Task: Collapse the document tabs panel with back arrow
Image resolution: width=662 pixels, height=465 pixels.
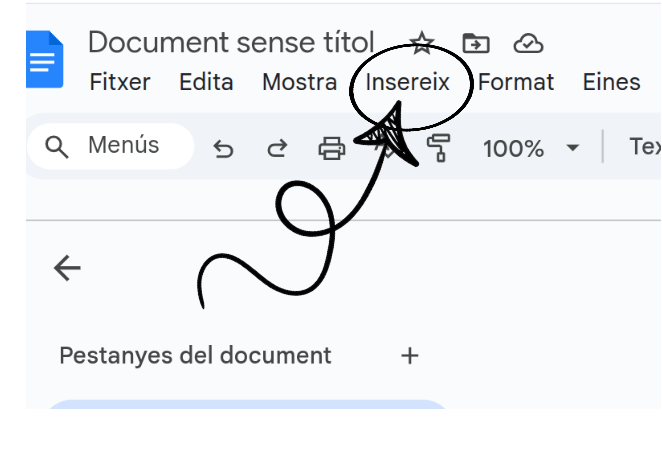Action: point(67,267)
